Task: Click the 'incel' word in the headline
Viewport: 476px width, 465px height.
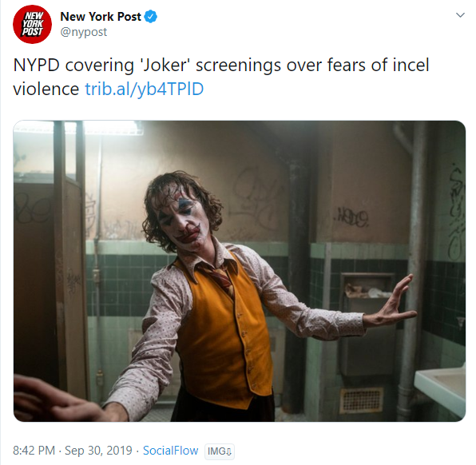Action: (411, 65)
